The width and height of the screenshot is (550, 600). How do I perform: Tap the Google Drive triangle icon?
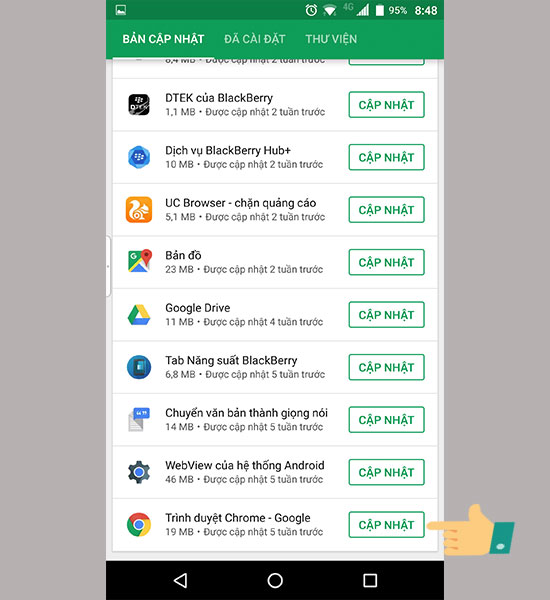pyautogui.click(x=139, y=315)
